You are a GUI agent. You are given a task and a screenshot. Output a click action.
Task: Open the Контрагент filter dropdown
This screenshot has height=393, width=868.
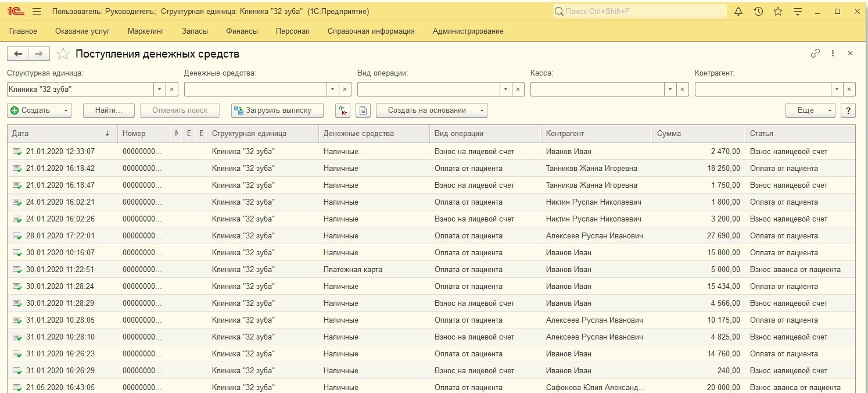point(837,90)
